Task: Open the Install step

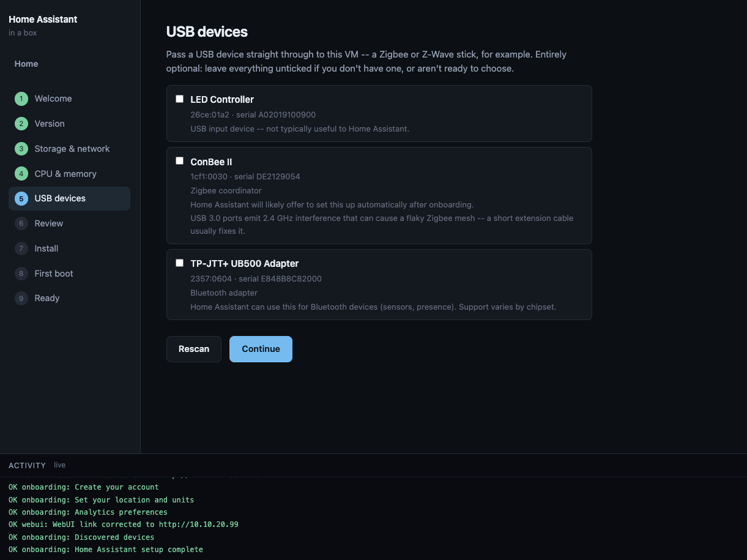Action: [x=69, y=248]
